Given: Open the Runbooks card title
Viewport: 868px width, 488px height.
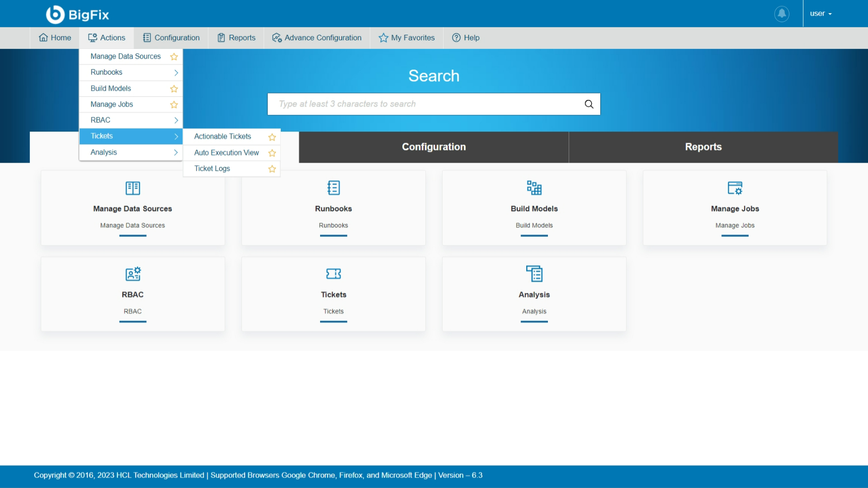Looking at the screenshot, I should pos(334,209).
